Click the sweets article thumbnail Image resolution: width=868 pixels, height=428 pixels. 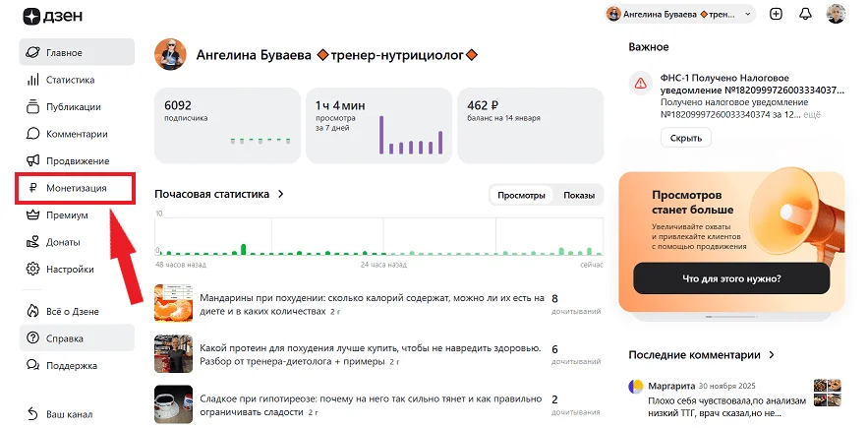pos(173,404)
